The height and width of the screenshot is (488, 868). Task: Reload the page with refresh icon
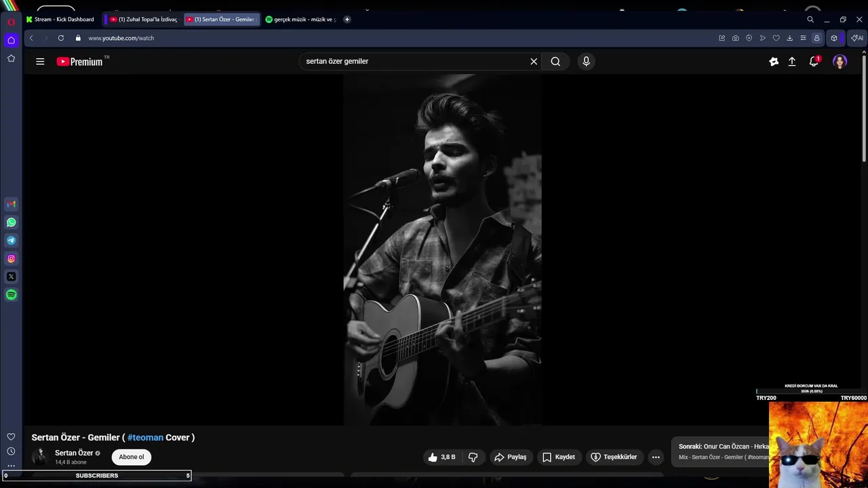point(61,39)
